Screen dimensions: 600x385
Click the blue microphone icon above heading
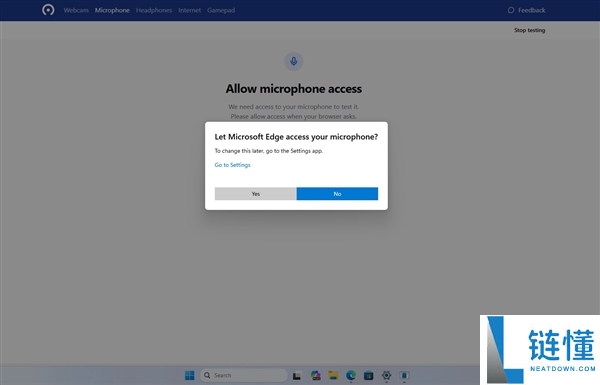tap(293, 61)
